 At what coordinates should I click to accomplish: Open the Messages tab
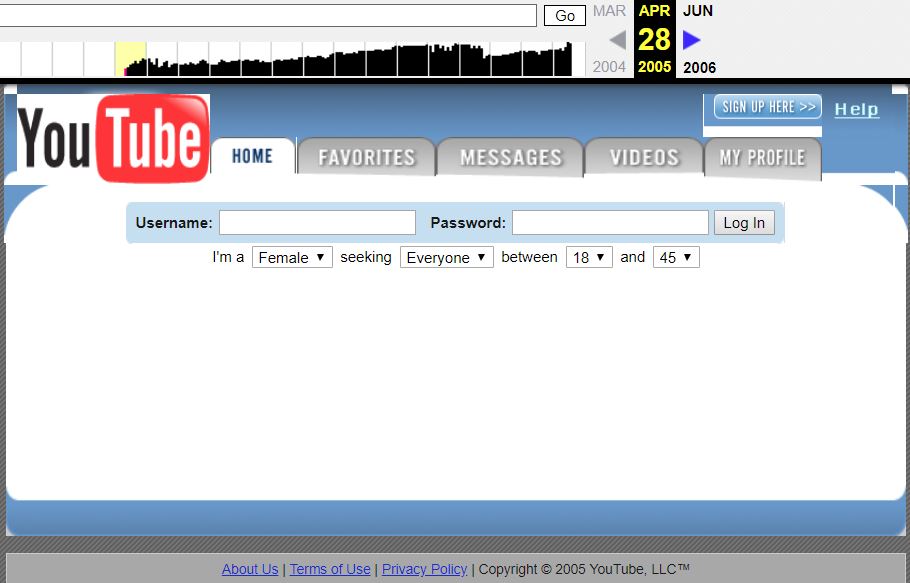(511, 157)
